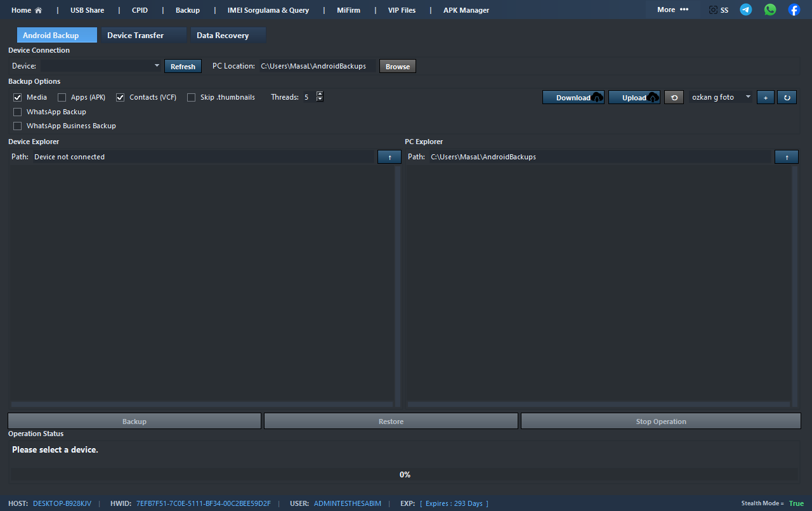The image size is (812, 511).
Task: Open the WhatsApp contact icon
Action: (x=770, y=10)
